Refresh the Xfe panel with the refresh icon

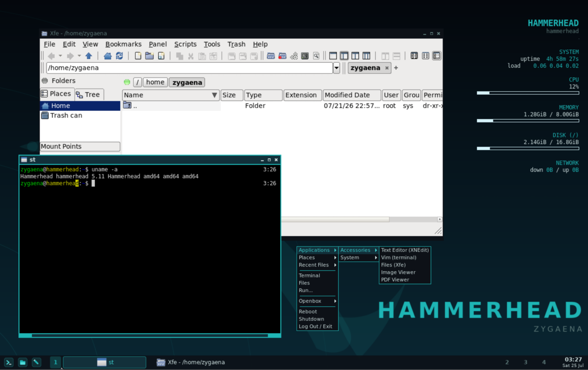click(x=119, y=56)
